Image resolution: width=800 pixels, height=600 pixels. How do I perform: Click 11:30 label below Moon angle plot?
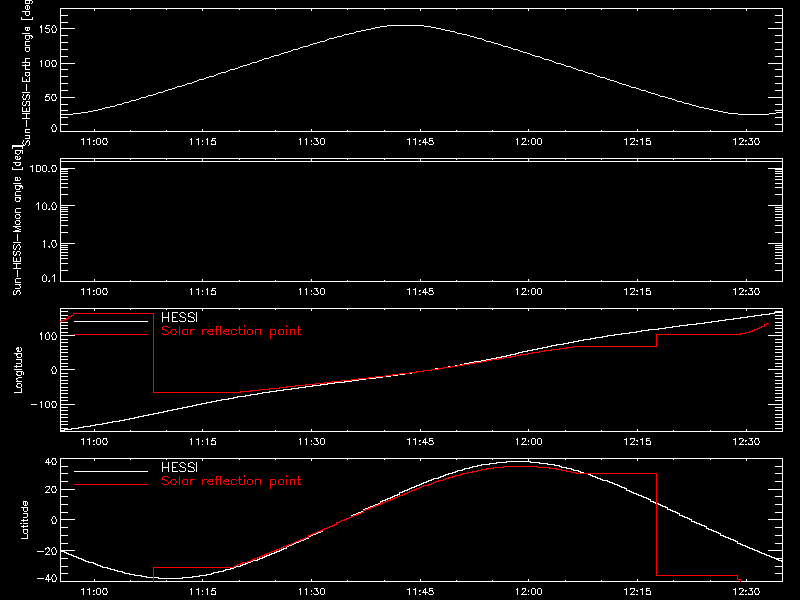311,292
